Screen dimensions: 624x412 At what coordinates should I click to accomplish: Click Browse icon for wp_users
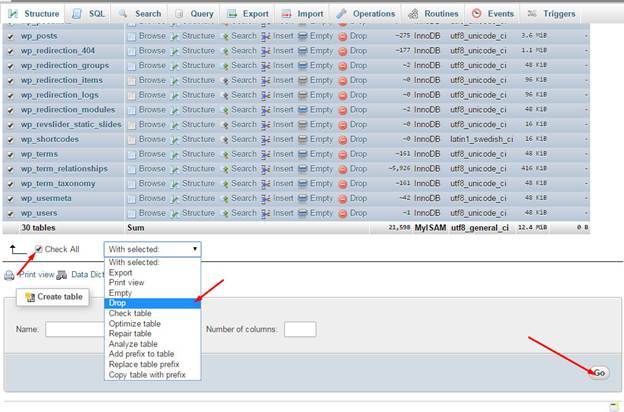(132, 213)
